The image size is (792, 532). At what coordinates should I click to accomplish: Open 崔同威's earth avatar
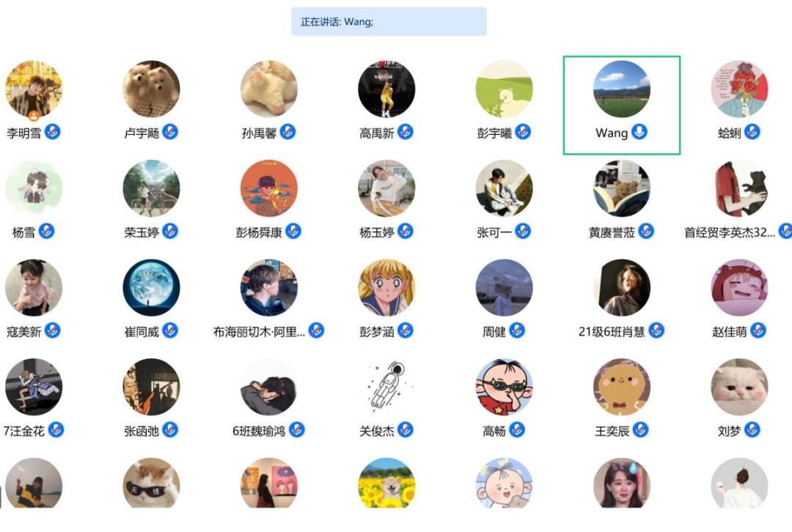pos(152,288)
